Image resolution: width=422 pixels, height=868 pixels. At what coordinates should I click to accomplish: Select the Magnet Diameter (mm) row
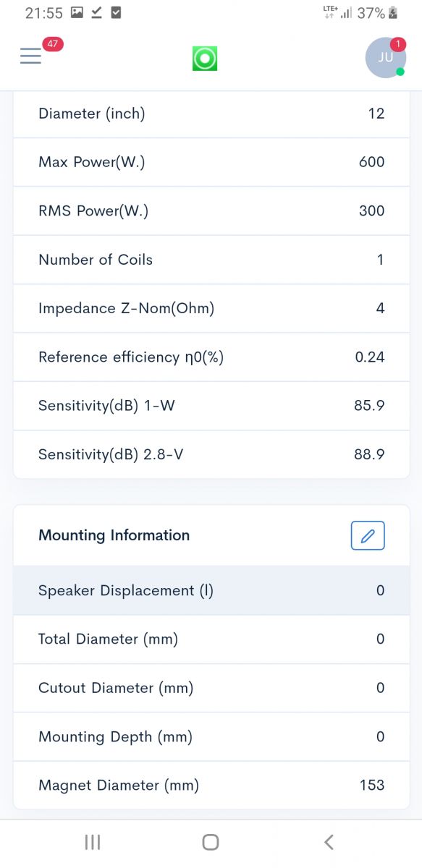point(211,785)
